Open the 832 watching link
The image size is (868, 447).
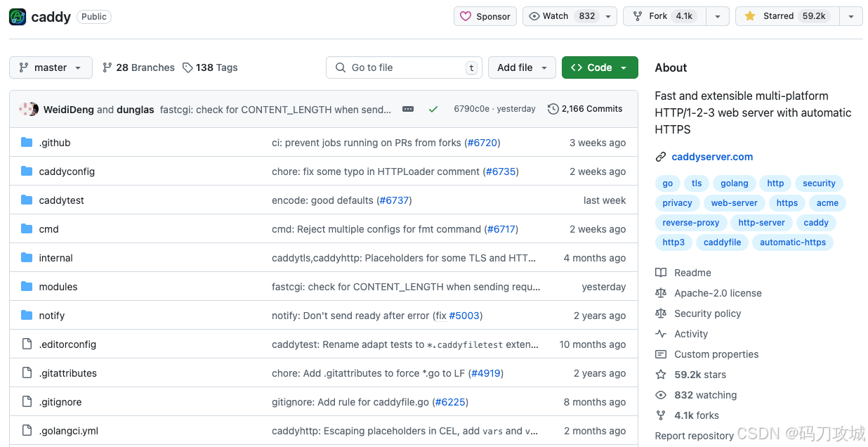click(696, 395)
